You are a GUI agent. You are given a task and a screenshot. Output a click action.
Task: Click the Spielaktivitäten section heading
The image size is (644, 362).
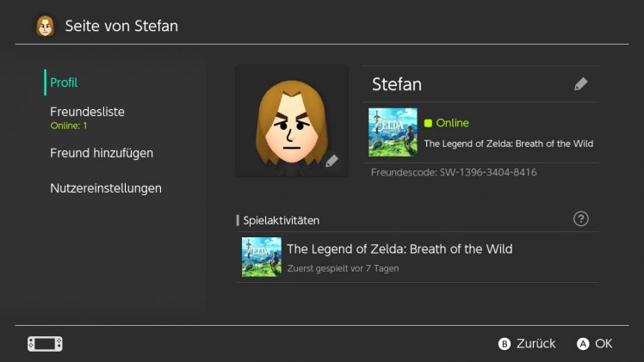(x=281, y=221)
